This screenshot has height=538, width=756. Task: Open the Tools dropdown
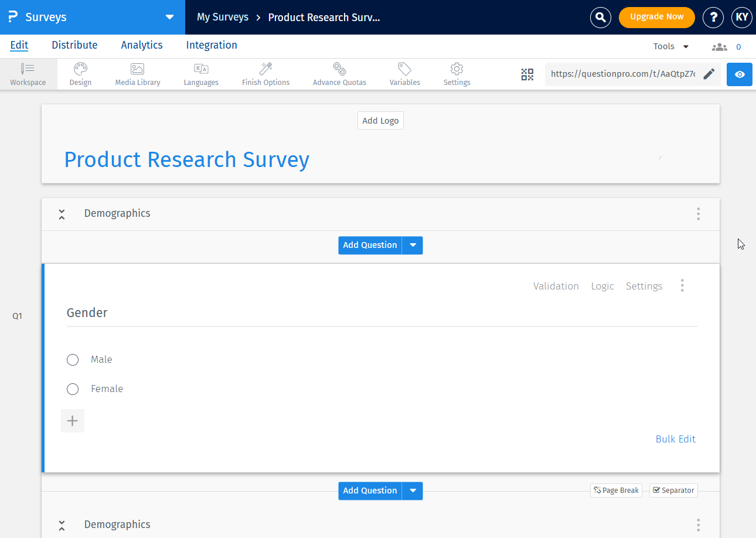tap(670, 46)
